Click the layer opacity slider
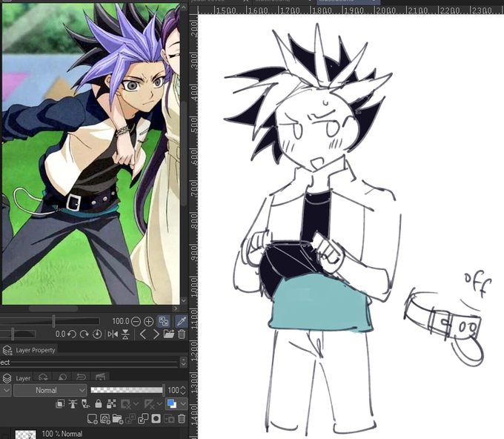 [x=127, y=390]
